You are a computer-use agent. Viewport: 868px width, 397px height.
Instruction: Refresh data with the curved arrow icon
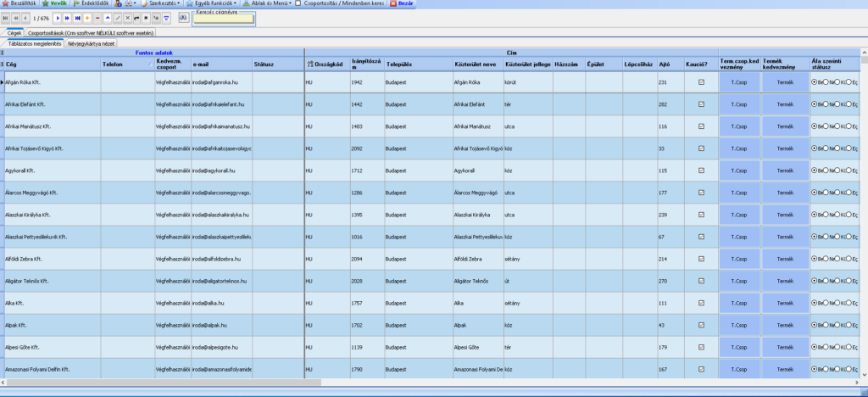click(x=137, y=19)
